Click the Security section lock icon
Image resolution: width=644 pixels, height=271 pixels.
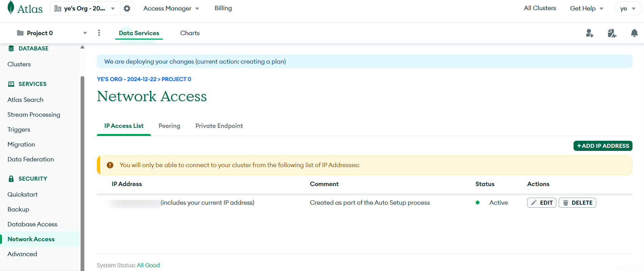coord(11,179)
